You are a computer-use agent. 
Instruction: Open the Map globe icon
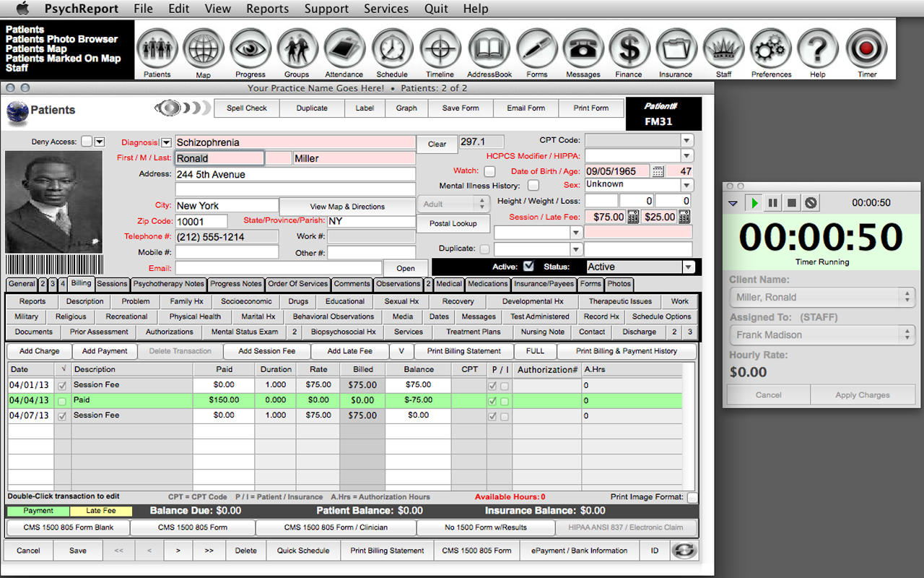204,48
